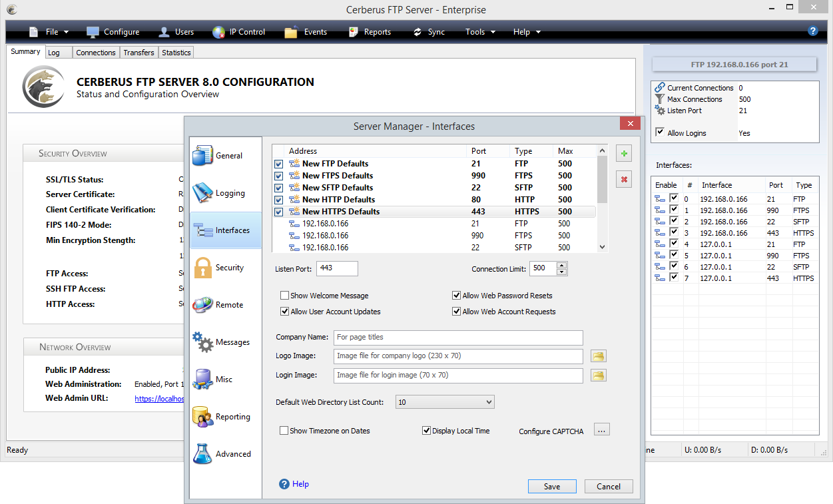
Task: Click the Listen Port field
Action: [337, 268]
